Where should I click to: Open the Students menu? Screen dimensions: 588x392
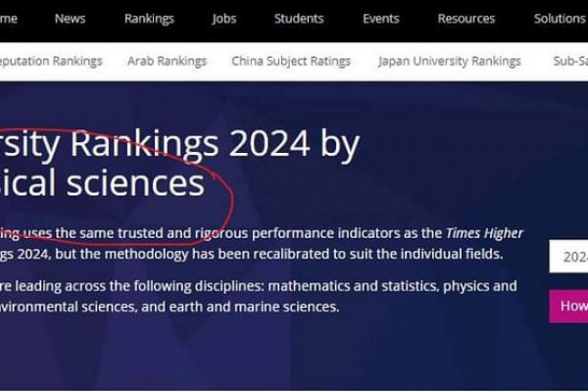pyautogui.click(x=299, y=19)
